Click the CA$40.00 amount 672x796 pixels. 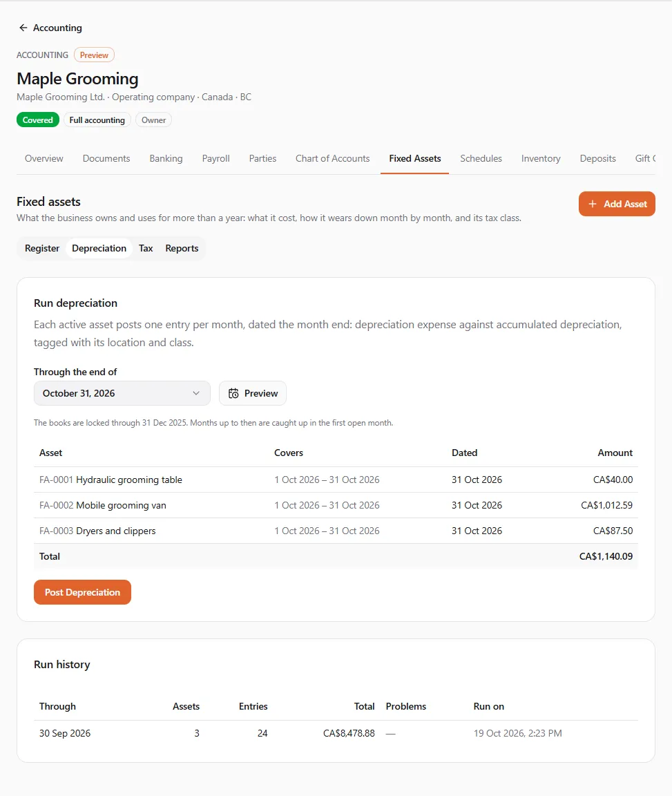click(613, 480)
